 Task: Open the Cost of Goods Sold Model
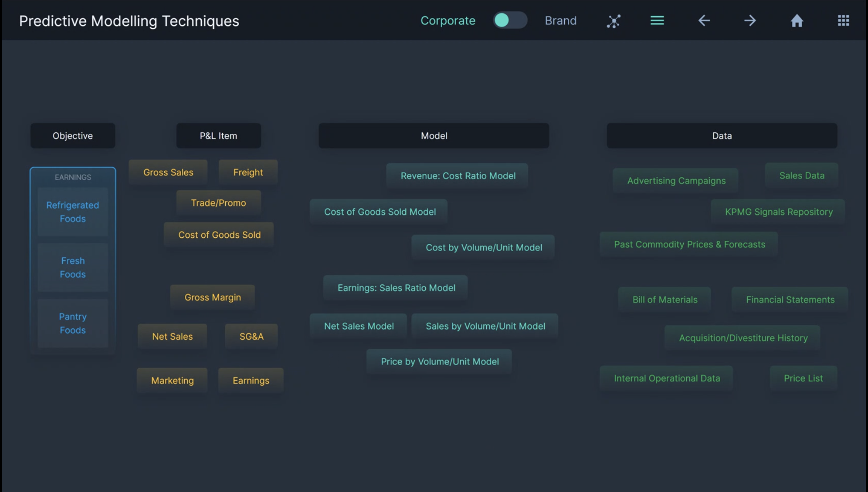tap(380, 212)
